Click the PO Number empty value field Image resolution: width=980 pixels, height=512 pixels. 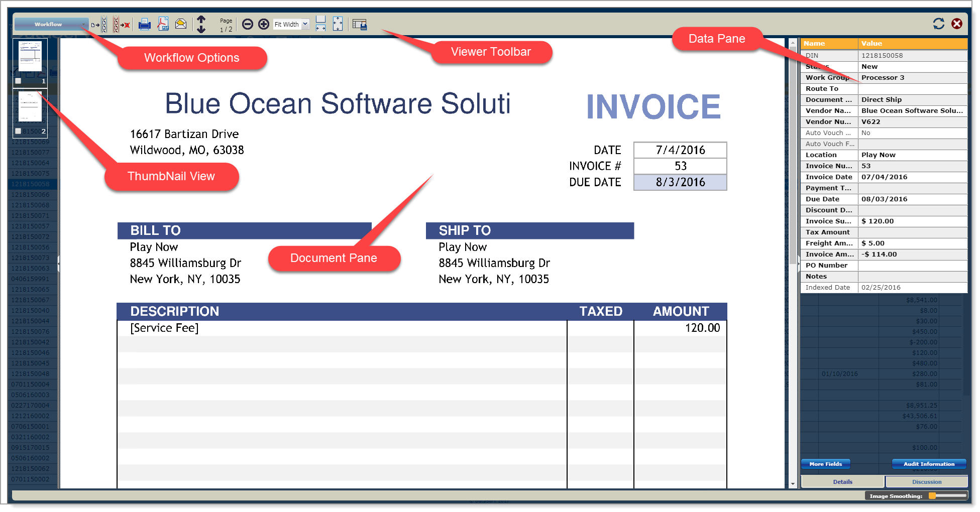click(x=913, y=265)
